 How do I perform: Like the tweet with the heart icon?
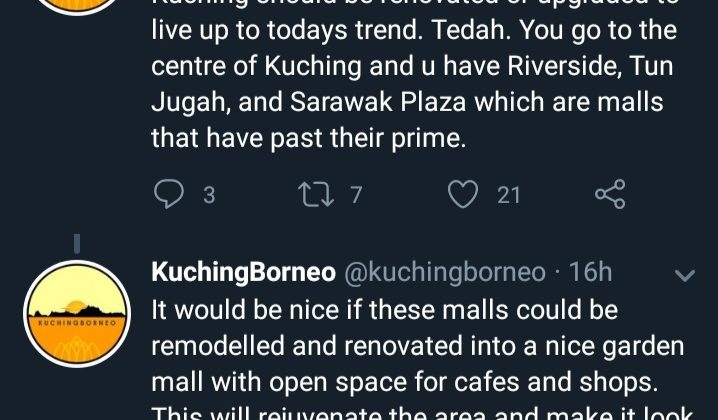point(462,195)
